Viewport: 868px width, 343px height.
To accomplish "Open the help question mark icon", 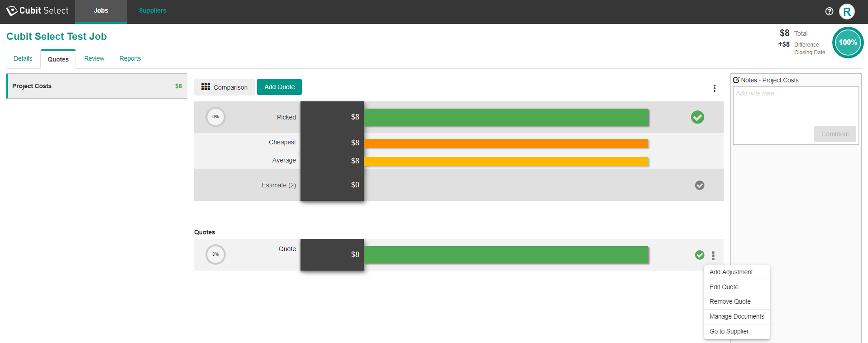I will point(829,11).
